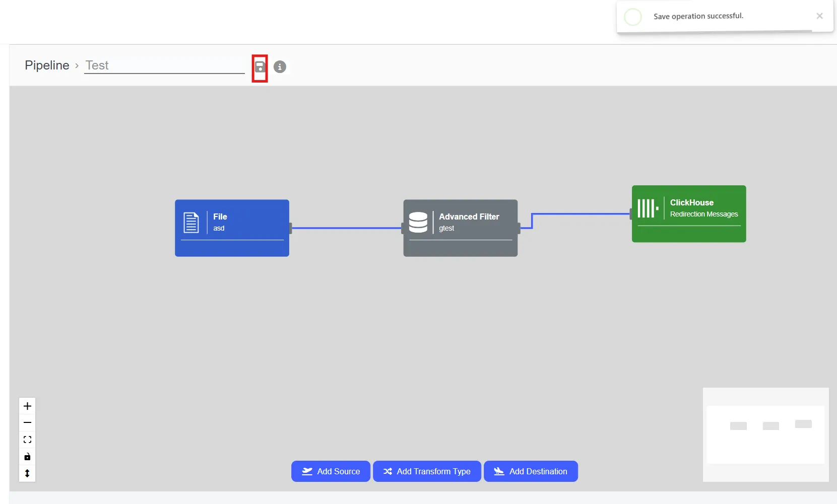
Task: Select the Advanced Filter database icon
Action: (418, 222)
